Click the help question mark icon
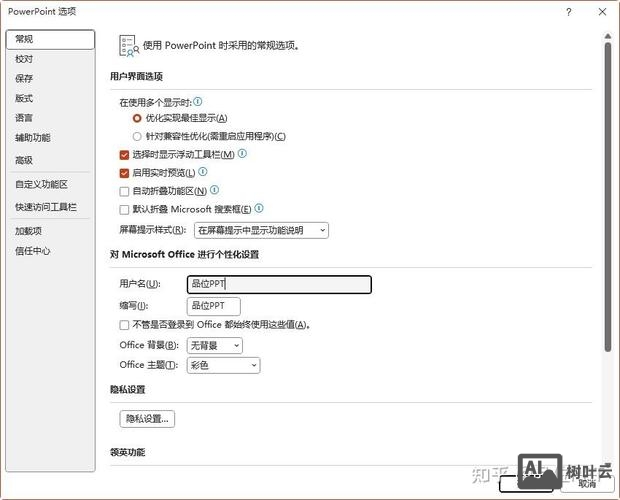The height and width of the screenshot is (500, 620). 568,12
